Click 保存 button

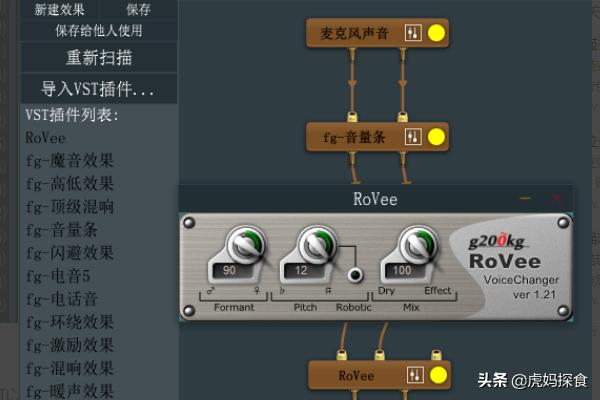139,9
